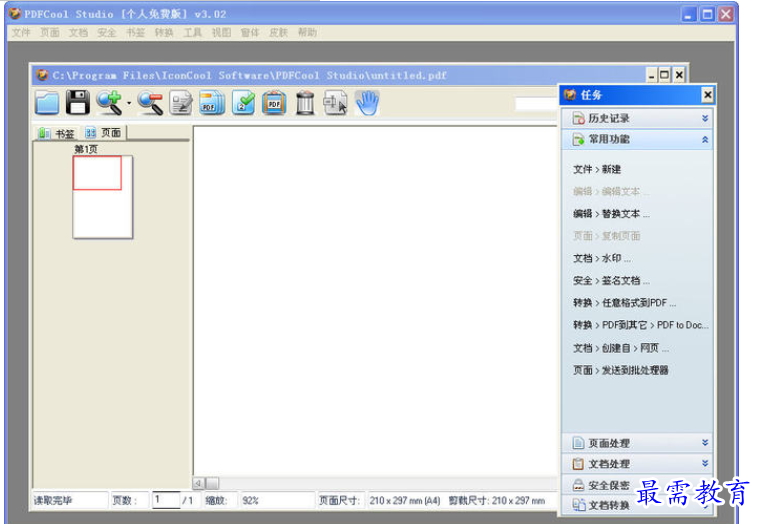Click the 任务 panel title icon
The image size is (758, 524).
coord(570,95)
